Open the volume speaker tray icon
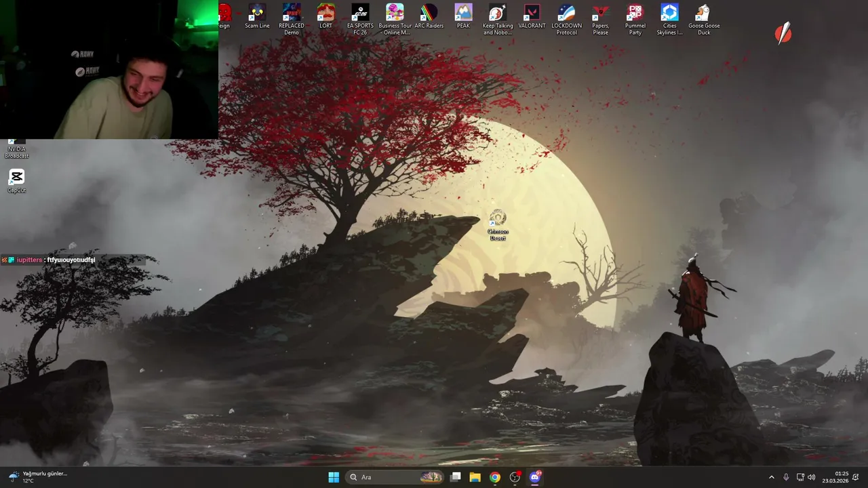868x488 pixels. 812,477
